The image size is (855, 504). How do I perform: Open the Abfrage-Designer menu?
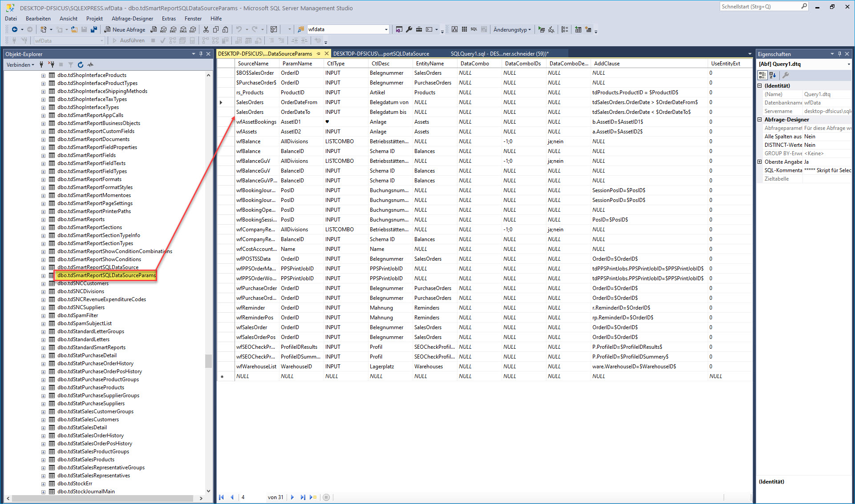point(132,19)
